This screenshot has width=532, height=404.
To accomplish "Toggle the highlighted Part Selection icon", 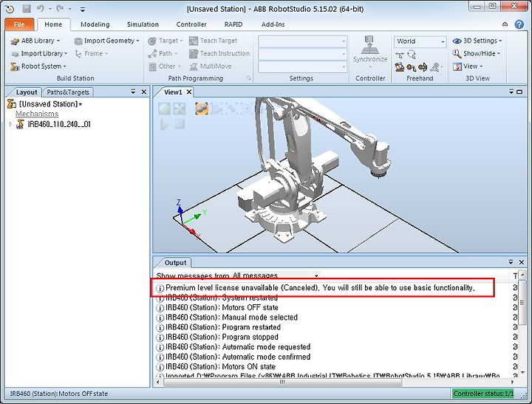I will click(x=202, y=109).
